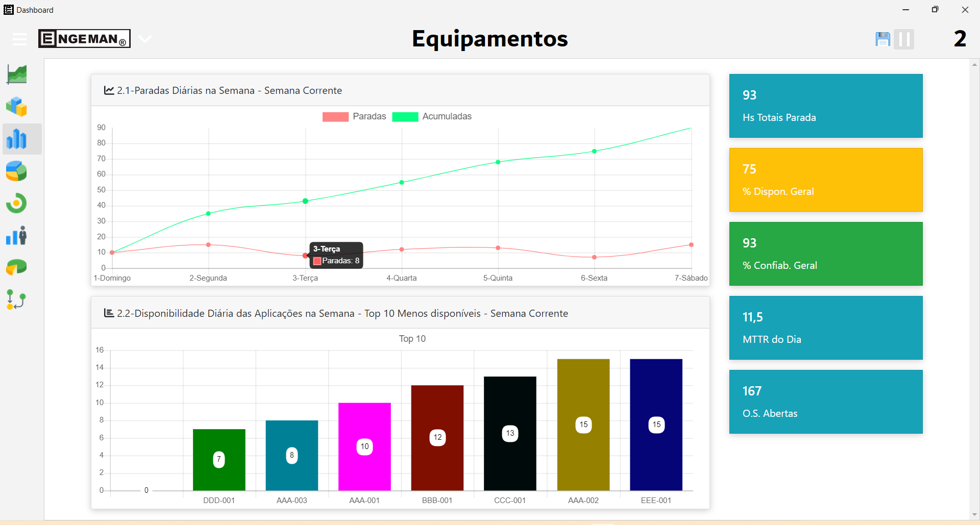Open the green area chart dashboard icon
The height and width of the screenshot is (525, 980).
click(17, 74)
